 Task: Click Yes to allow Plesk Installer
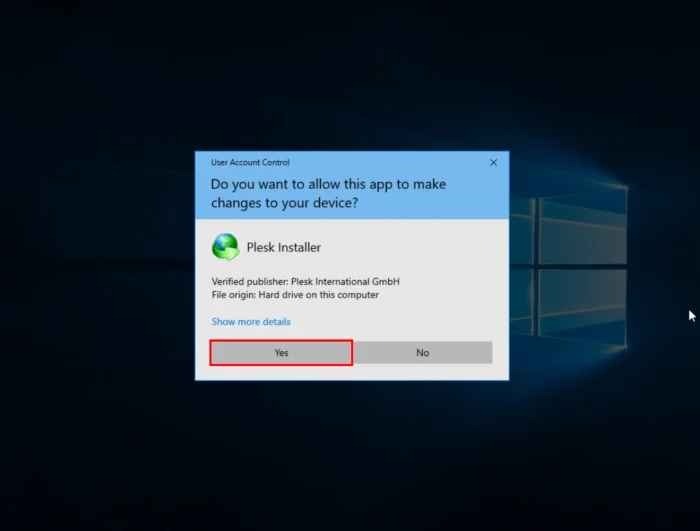point(281,353)
